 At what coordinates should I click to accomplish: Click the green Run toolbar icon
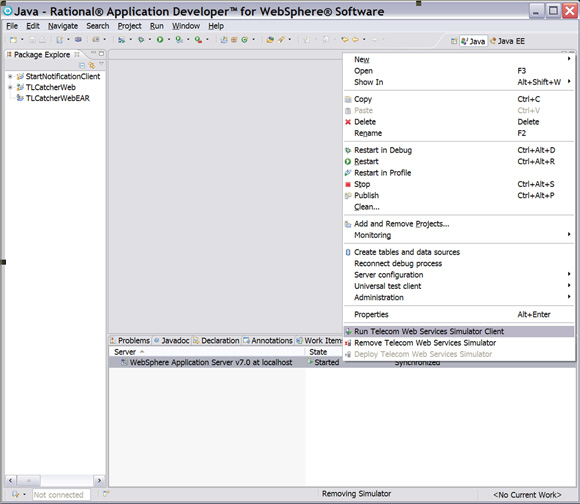click(160, 40)
